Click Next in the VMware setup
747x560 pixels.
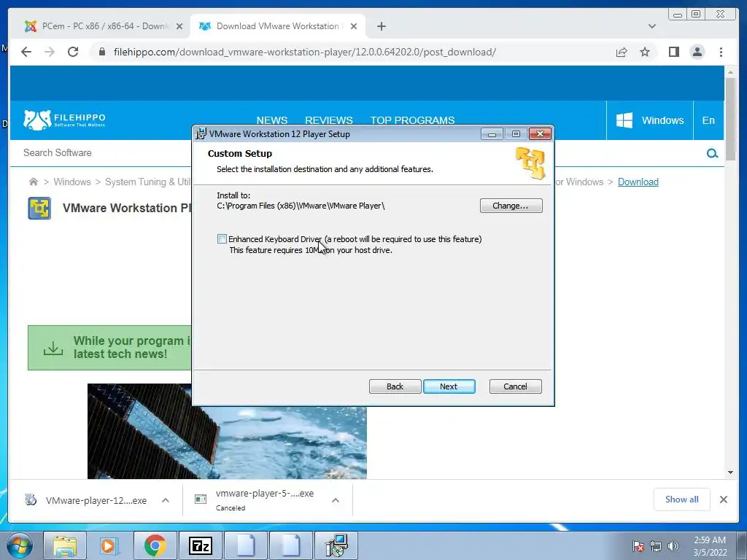449,386
